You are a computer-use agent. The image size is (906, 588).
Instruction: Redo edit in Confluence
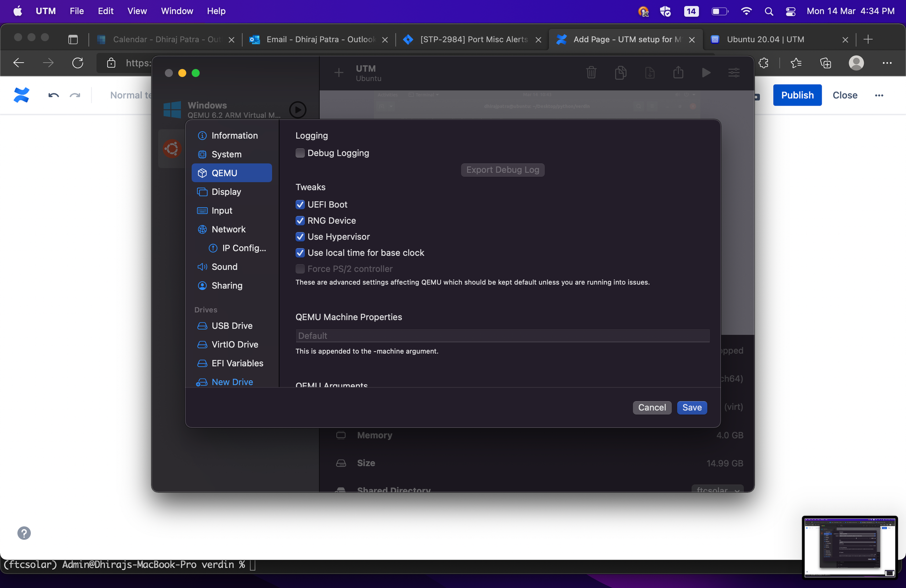tap(75, 95)
